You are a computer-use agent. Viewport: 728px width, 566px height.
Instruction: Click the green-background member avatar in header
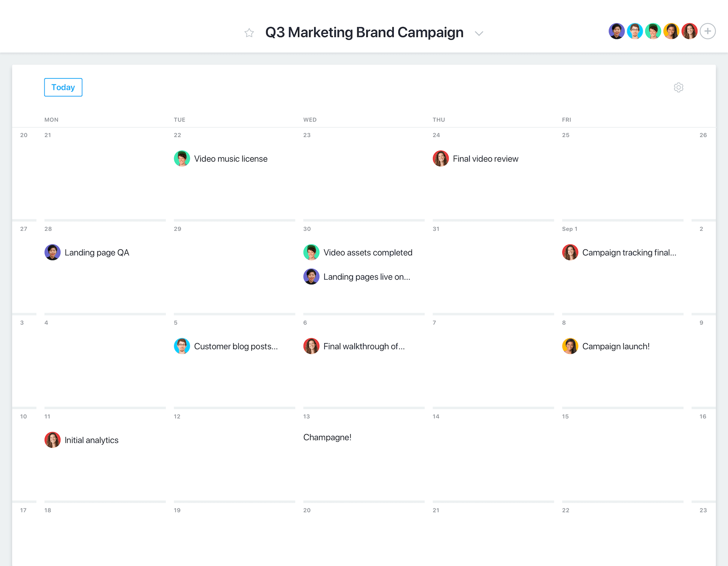click(x=653, y=31)
